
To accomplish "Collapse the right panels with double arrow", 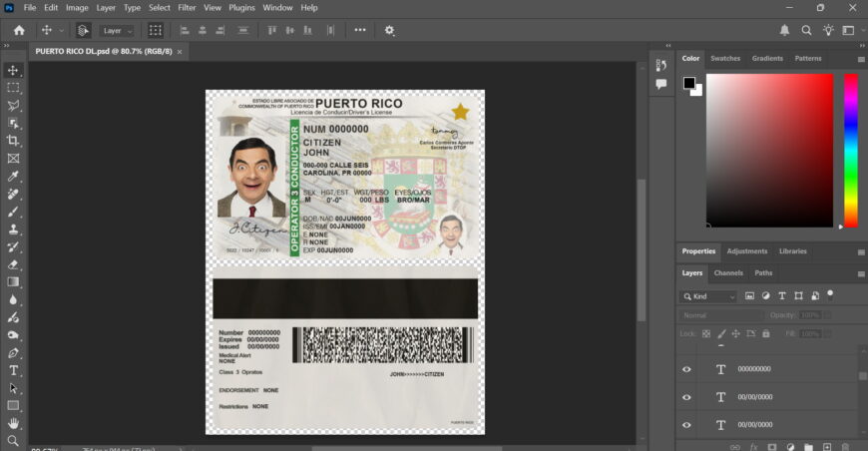I will coord(862,45).
